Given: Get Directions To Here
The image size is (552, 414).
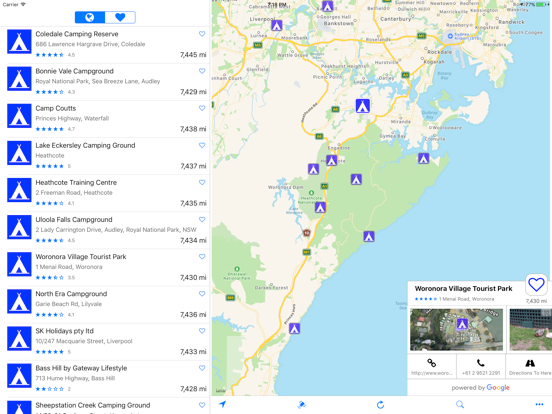Looking at the screenshot, I should coord(529,366).
